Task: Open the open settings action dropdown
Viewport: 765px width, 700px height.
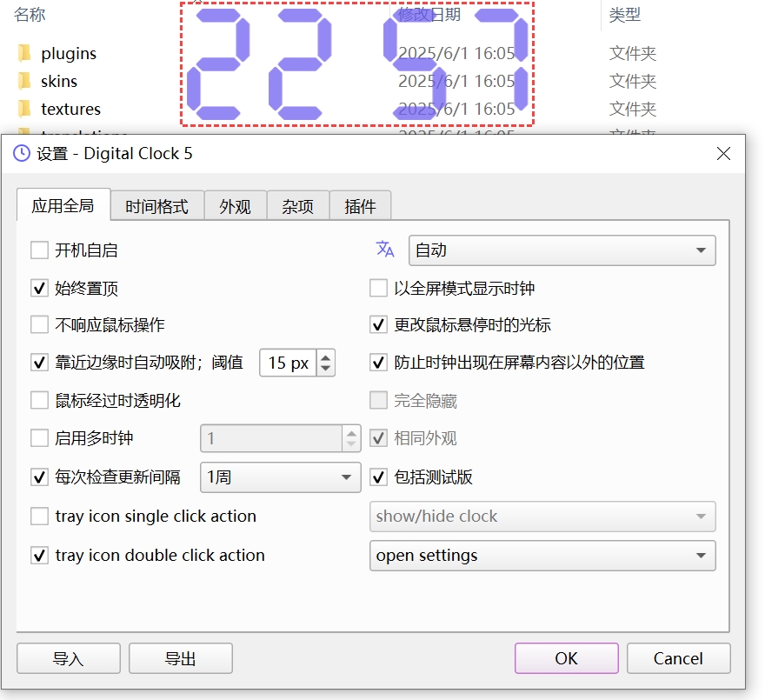Action: tap(542, 556)
